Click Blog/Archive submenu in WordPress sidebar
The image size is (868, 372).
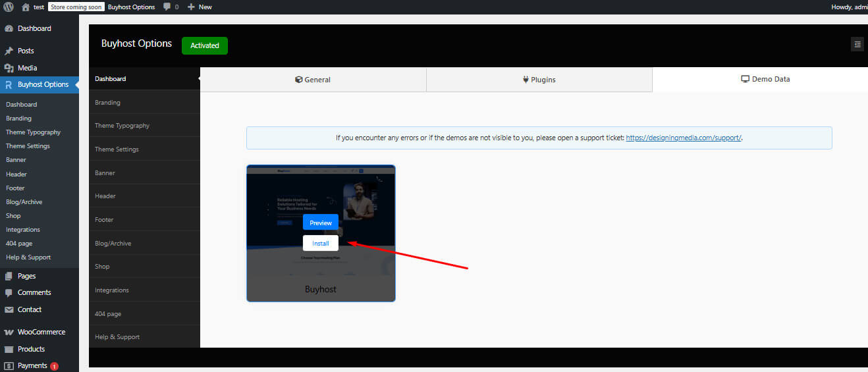(24, 201)
